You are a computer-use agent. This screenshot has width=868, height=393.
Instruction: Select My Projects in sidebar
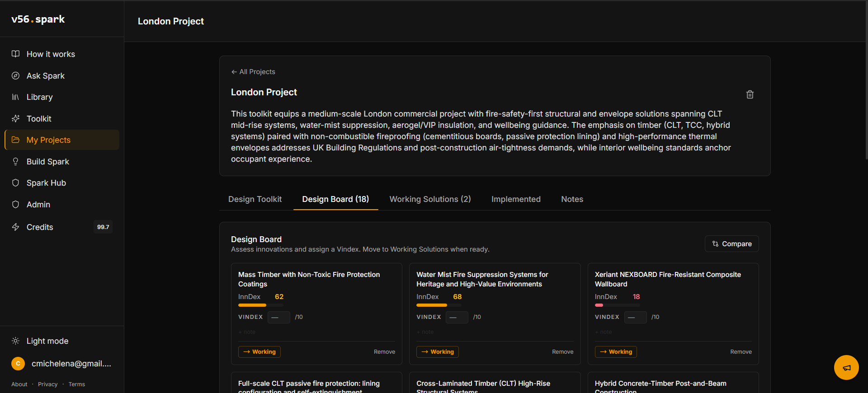coord(62,140)
